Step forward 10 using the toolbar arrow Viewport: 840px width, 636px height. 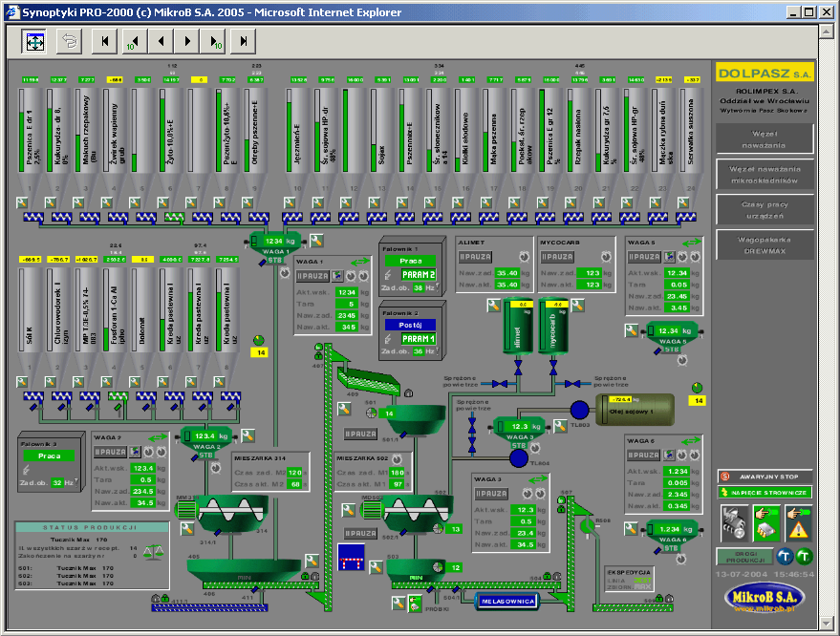coord(215,41)
